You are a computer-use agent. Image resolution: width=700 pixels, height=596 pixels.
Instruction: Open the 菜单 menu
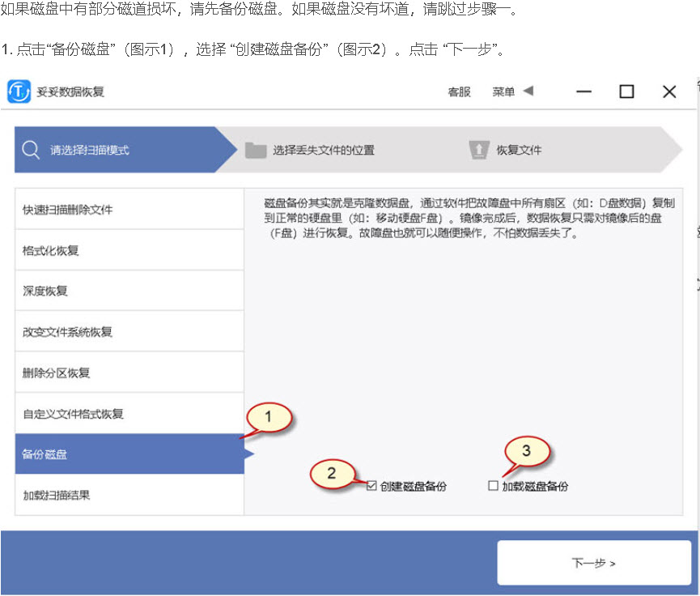point(503,92)
